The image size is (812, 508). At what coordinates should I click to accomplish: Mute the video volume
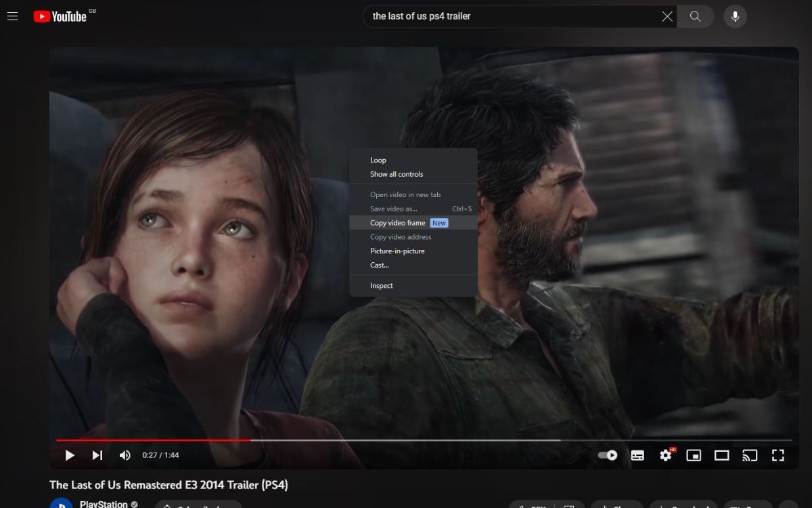tap(125, 455)
